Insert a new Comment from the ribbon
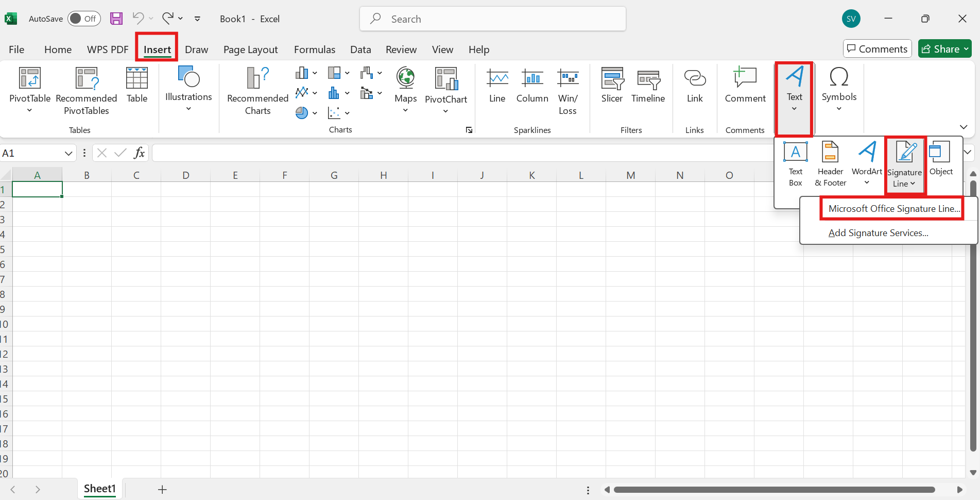The image size is (980, 500). tap(745, 86)
